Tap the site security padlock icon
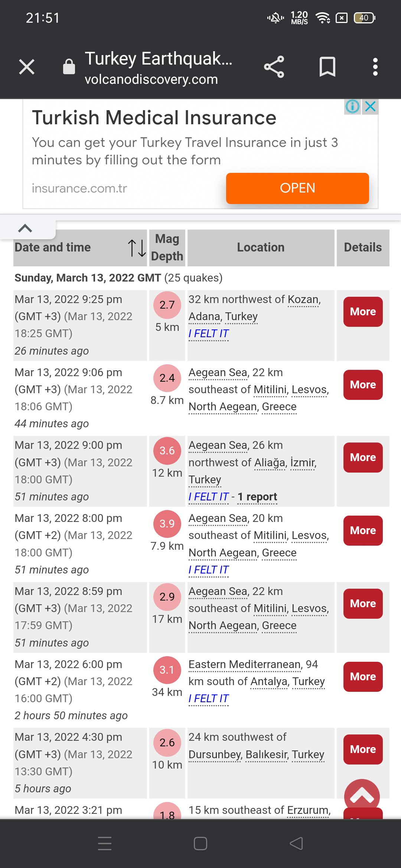 coord(69,67)
